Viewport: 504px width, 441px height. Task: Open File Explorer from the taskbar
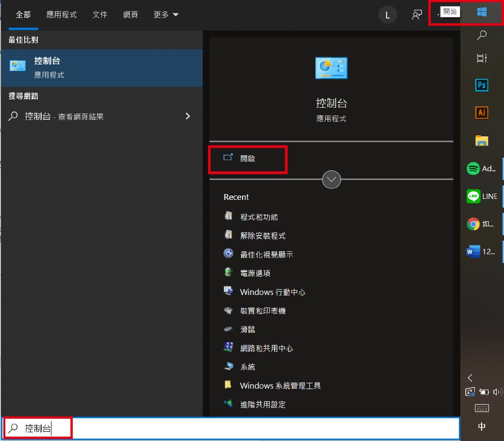(482, 141)
